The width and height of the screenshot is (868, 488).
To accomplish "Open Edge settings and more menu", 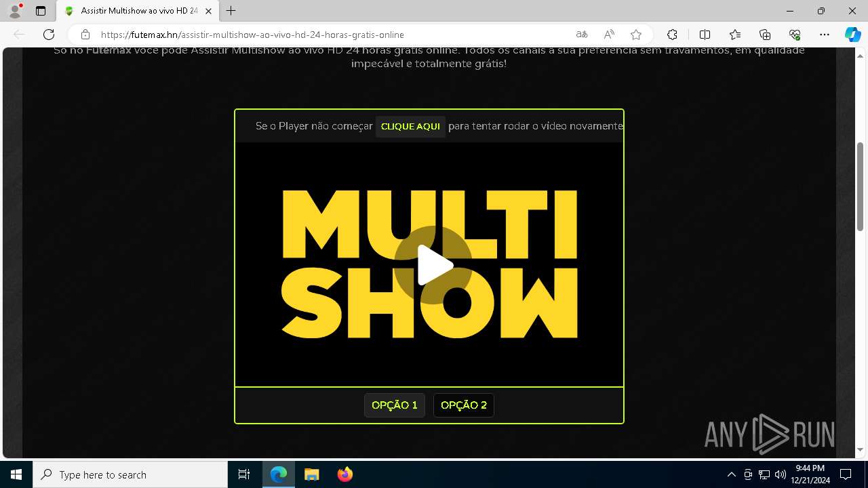I will click(x=825, y=35).
